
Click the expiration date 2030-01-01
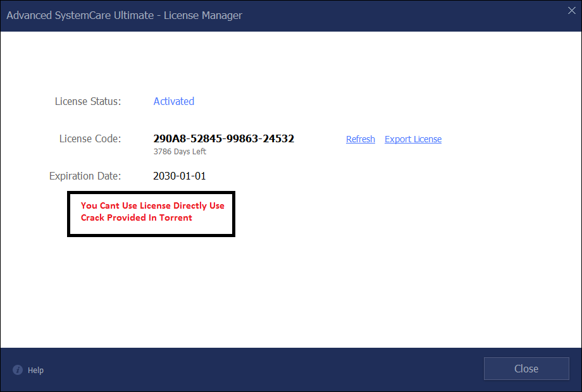[x=179, y=176]
